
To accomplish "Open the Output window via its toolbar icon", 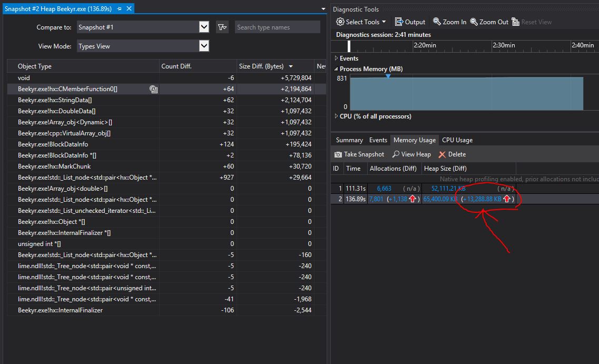I will tap(410, 22).
